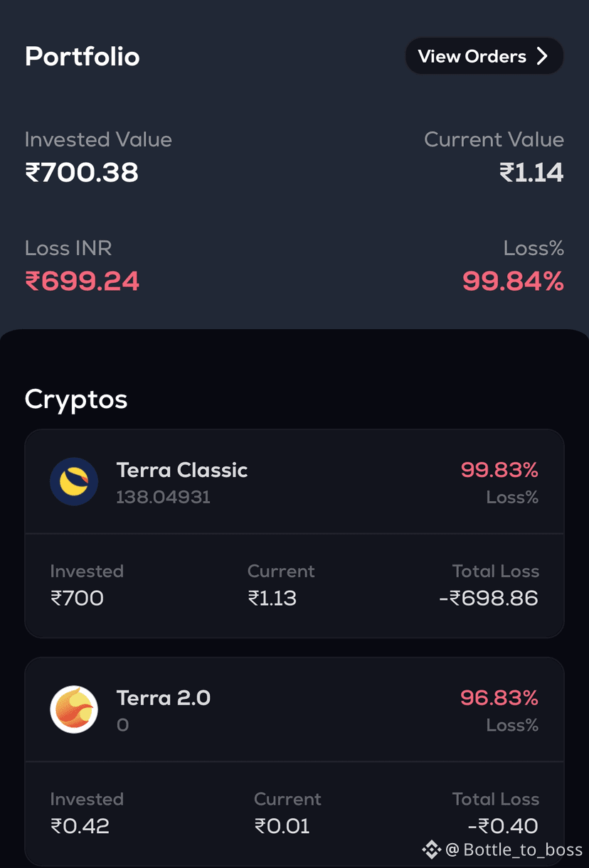Tap Terra 2.0 96.83% loss percentage
The height and width of the screenshot is (868, 589).
click(x=499, y=697)
